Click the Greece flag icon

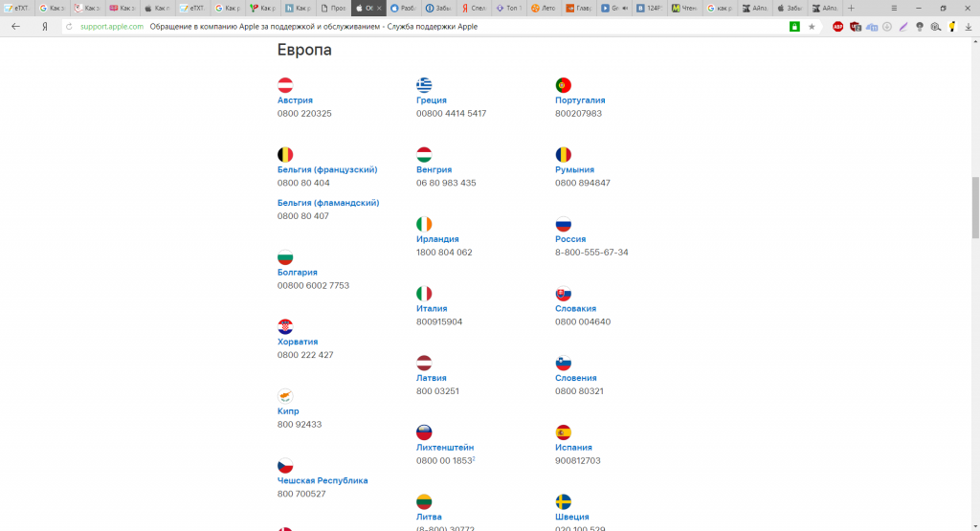pyautogui.click(x=424, y=85)
